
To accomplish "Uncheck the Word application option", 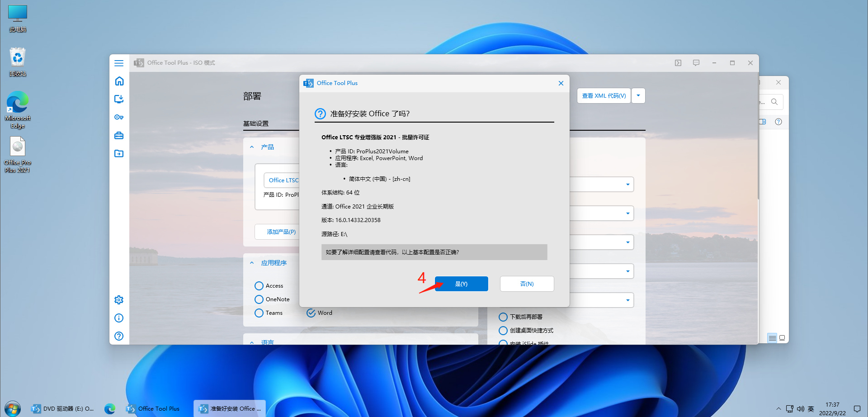I will (319, 313).
